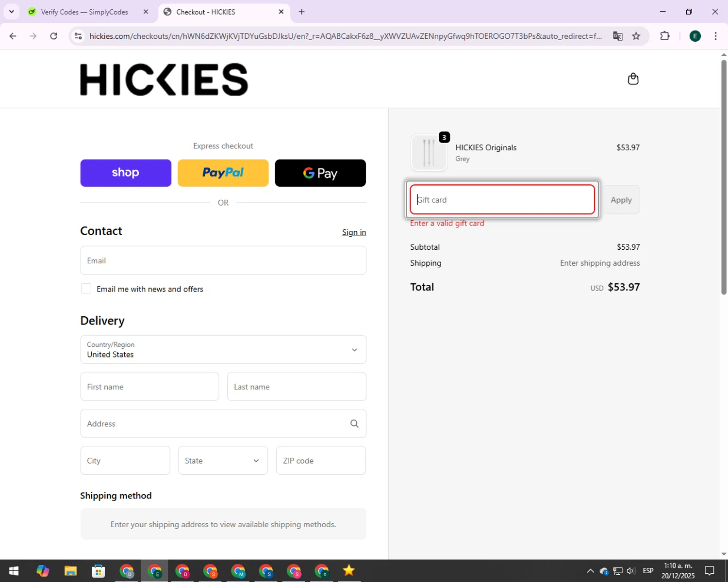Pay with the PayPal express button
This screenshot has height=582, width=728.
click(223, 173)
